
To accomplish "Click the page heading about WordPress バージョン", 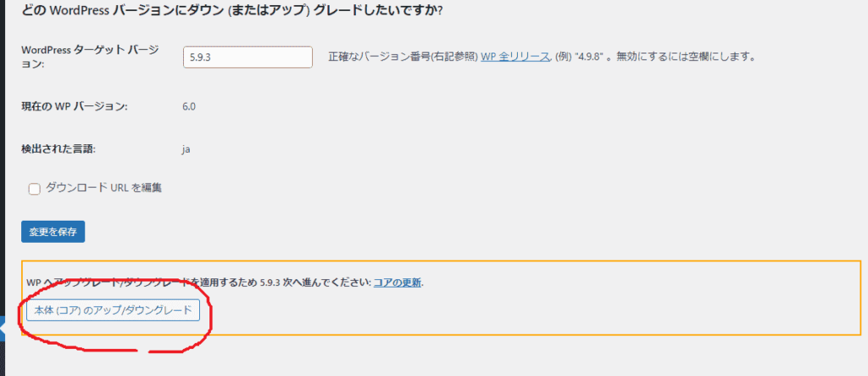I will click(231, 11).
